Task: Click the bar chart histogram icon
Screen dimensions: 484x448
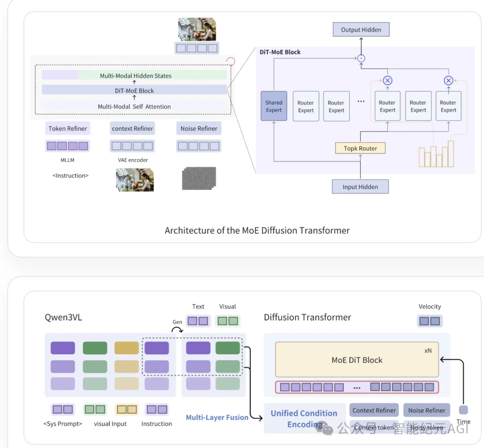Action: (x=436, y=154)
